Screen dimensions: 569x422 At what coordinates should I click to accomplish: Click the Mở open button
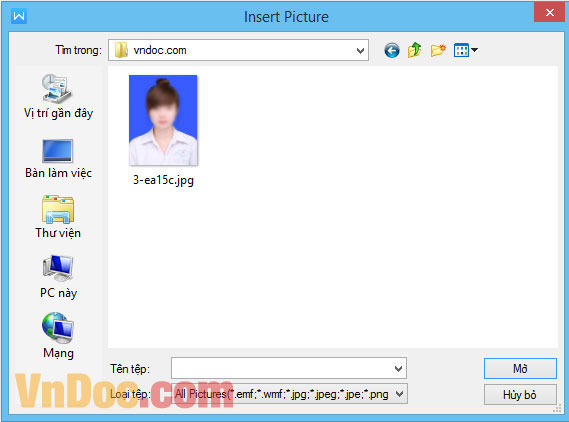pos(520,369)
